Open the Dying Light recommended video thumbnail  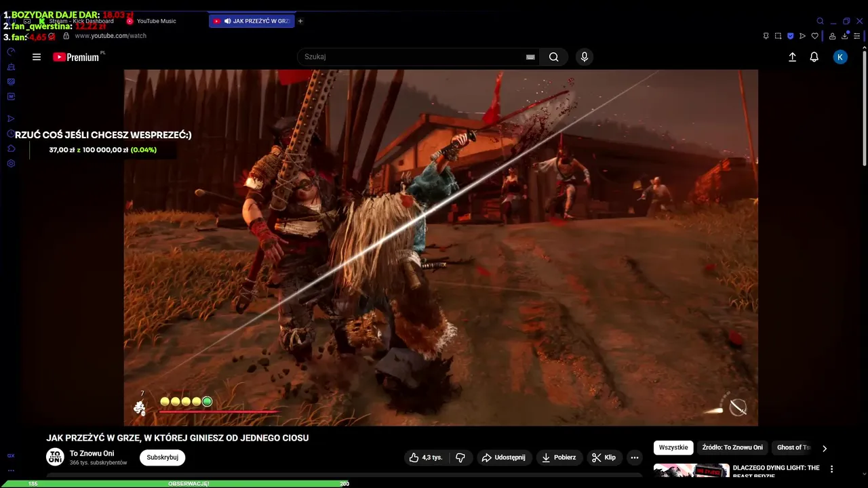click(692, 471)
